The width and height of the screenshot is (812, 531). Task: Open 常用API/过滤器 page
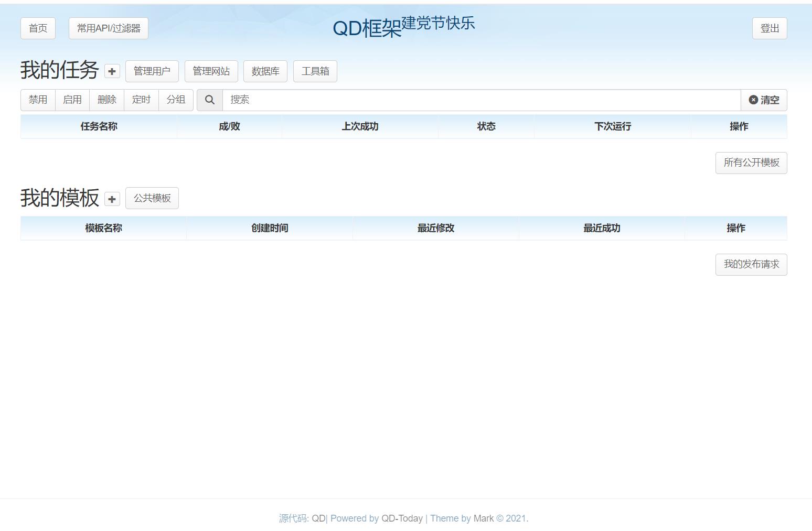(x=109, y=28)
